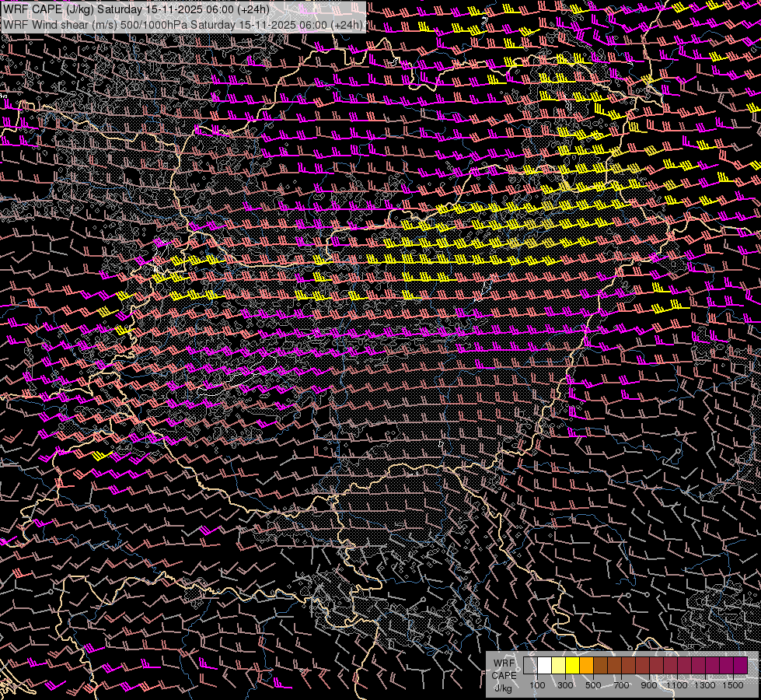Click the J/kg unit label in the legend
The height and width of the screenshot is (700, 761).
[x=504, y=688]
